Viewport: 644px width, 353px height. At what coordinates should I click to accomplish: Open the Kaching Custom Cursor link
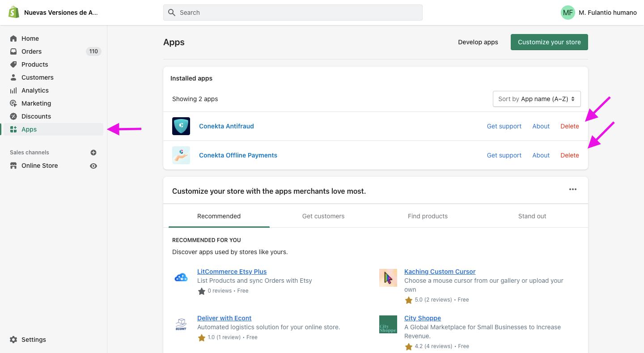click(x=440, y=272)
